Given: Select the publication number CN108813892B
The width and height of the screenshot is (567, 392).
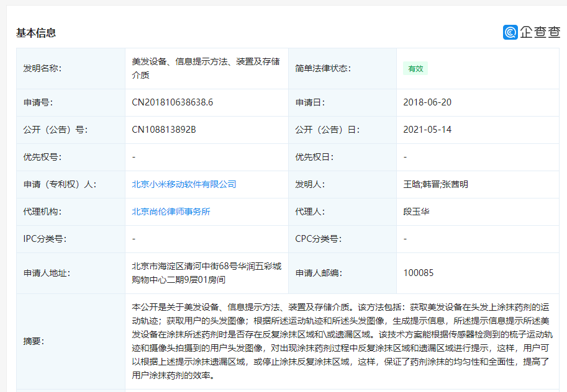Looking at the screenshot, I should [x=163, y=130].
